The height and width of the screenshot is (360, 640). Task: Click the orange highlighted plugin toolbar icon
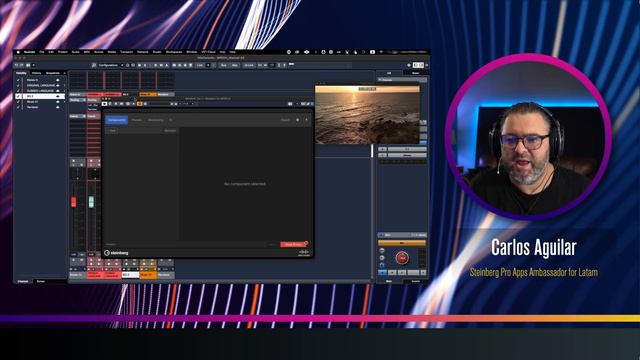(x=140, y=104)
